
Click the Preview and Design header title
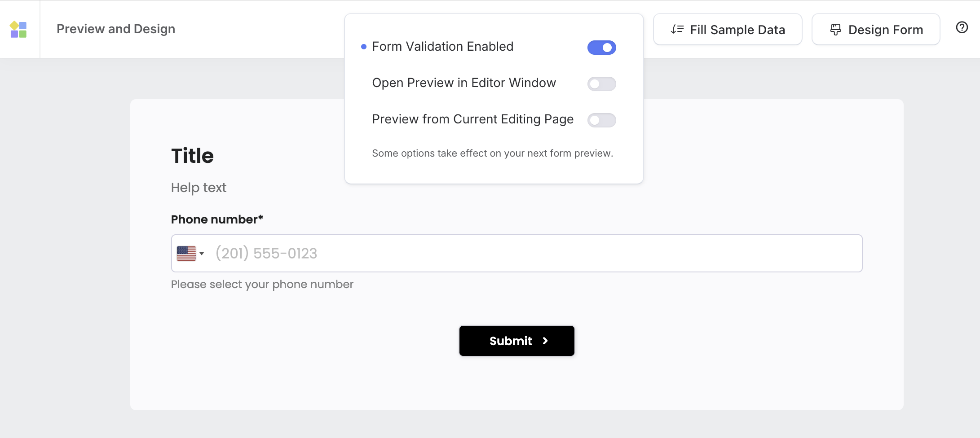click(x=116, y=29)
